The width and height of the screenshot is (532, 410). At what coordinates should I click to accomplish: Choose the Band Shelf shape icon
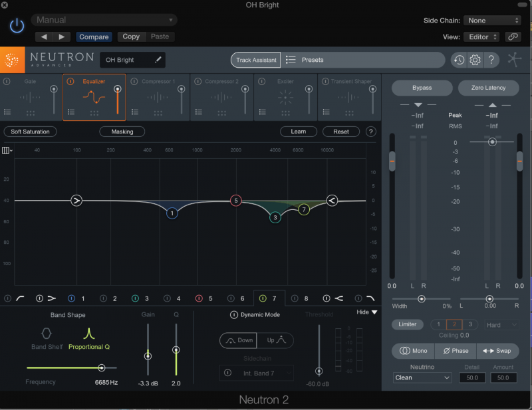click(47, 334)
